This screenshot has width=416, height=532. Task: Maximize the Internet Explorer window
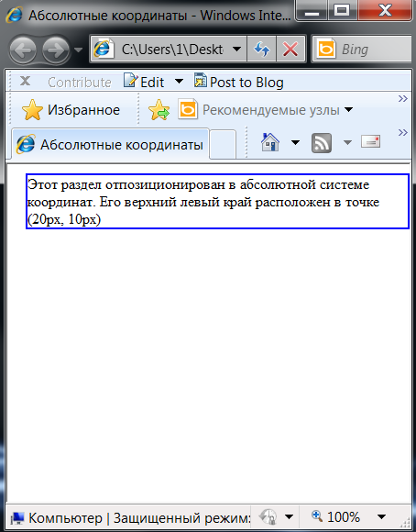coord(342,11)
